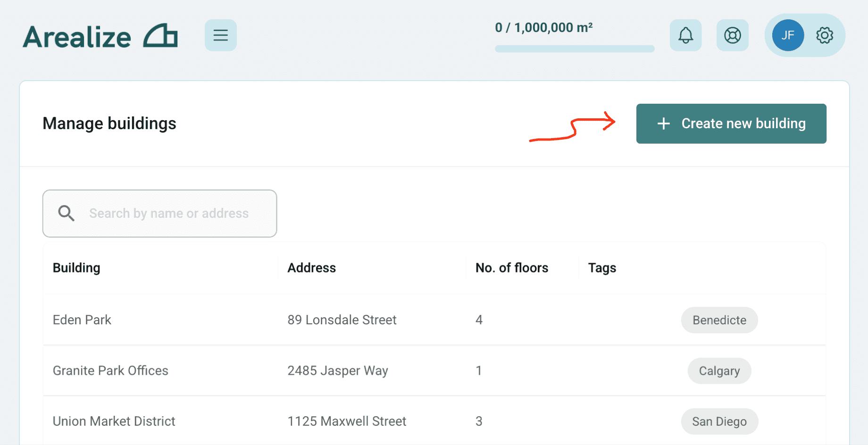Sort by the Building column header

(76, 268)
